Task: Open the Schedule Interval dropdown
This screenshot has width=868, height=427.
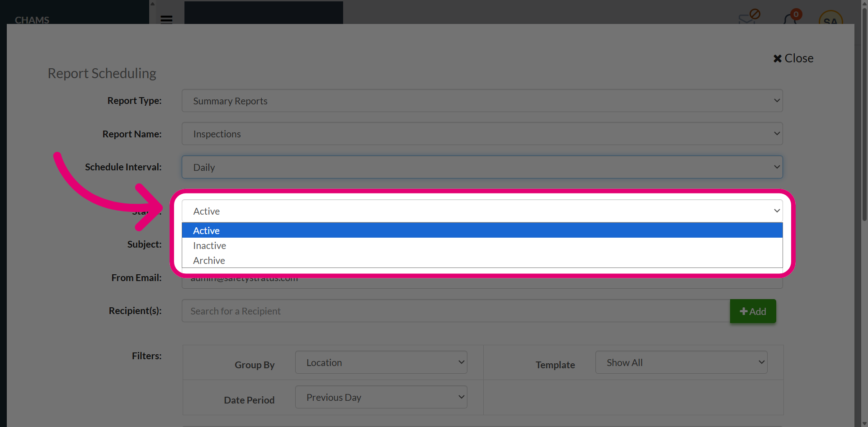Action: click(x=482, y=167)
